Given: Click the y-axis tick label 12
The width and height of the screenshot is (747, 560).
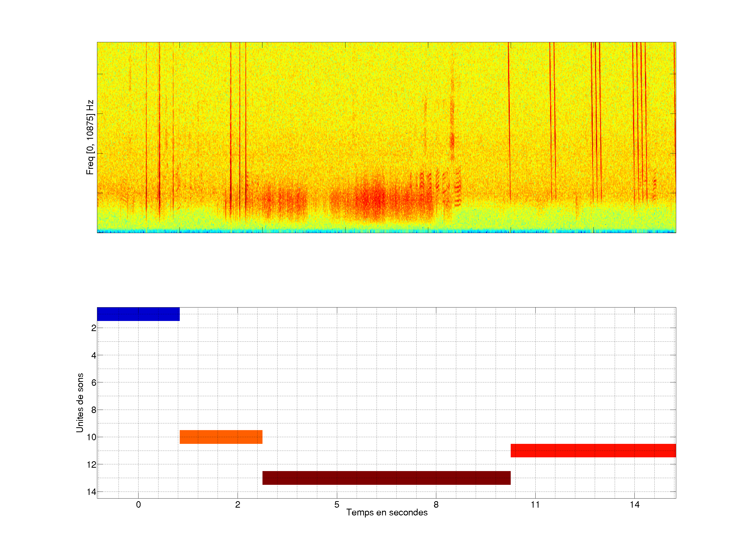Looking at the screenshot, I should pyautogui.click(x=92, y=465).
